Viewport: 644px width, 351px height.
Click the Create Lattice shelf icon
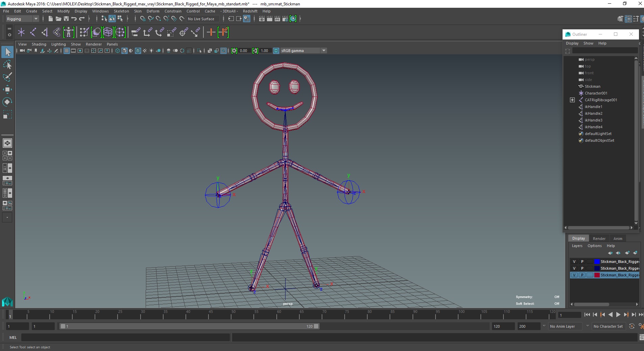[108, 32]
